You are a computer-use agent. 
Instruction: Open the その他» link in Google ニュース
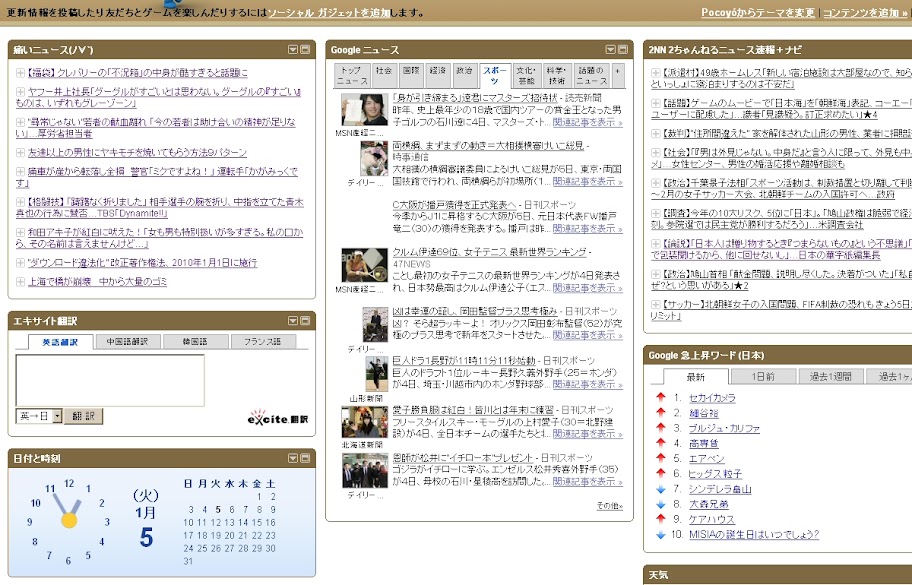pyautogui.click(x=610, y=506)
